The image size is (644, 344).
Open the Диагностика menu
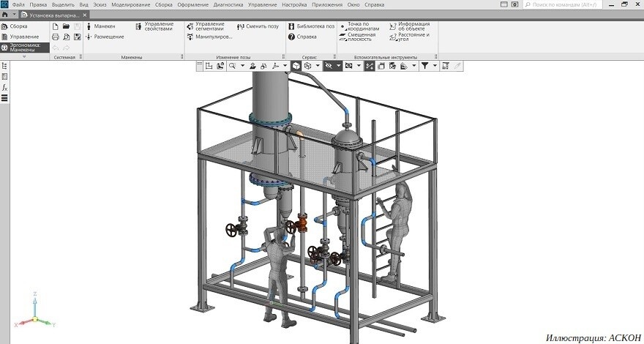[x=228, y=4]
